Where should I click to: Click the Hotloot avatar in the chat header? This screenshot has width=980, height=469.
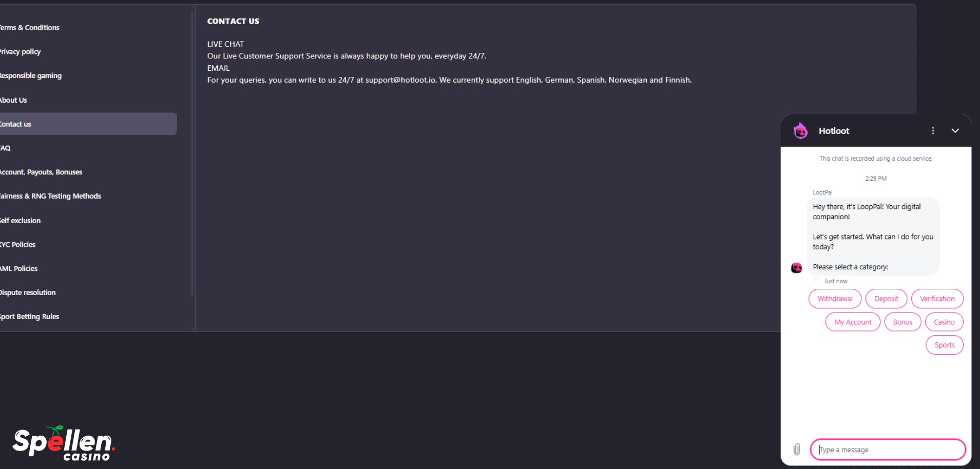(x=800, y=131)
